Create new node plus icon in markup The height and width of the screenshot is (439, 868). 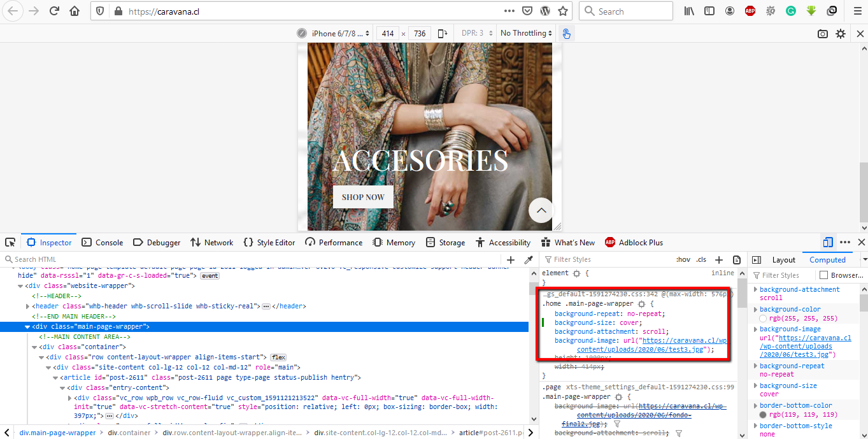click(x=511, y=259)
